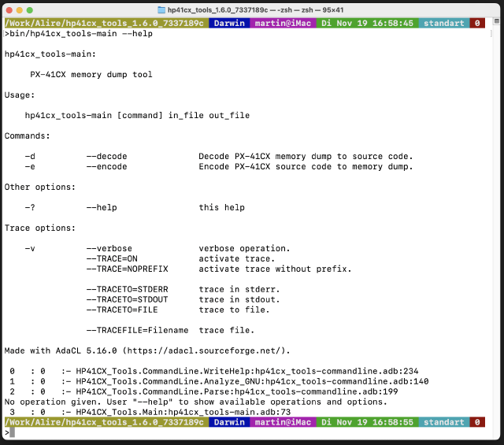
Task: Click the '-e' short option
Action: pyautogui.click(x=30, y=166)
